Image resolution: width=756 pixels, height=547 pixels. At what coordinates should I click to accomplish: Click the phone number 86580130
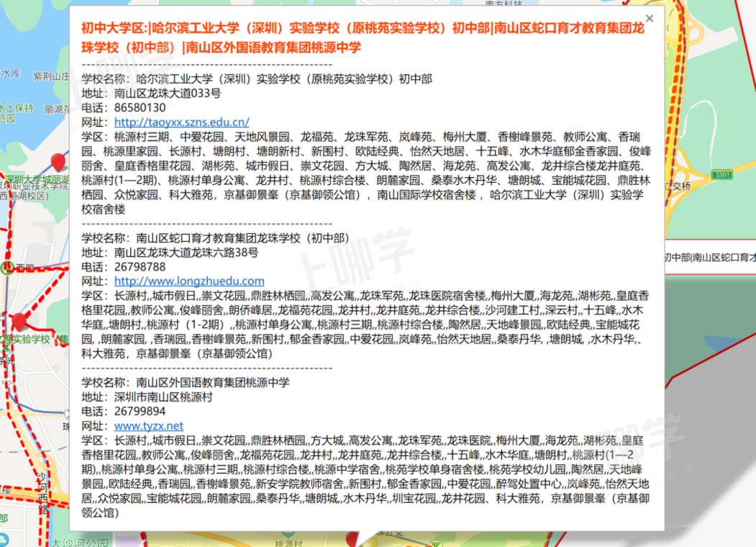coord(140,107)
